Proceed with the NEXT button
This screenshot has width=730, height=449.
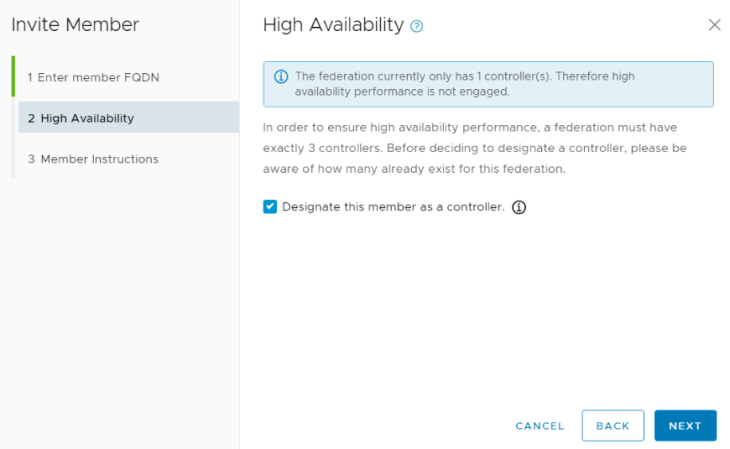click(685, 426)
